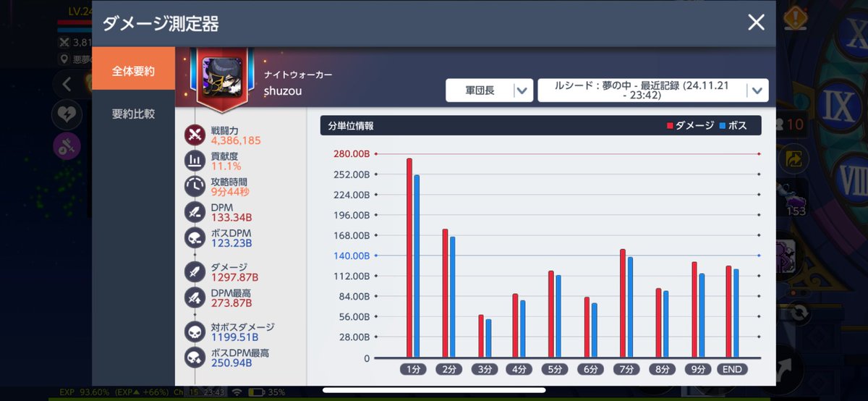Select the 8分 axis label
The width and height of the screenshot is (868, 401).
point(662,369)
